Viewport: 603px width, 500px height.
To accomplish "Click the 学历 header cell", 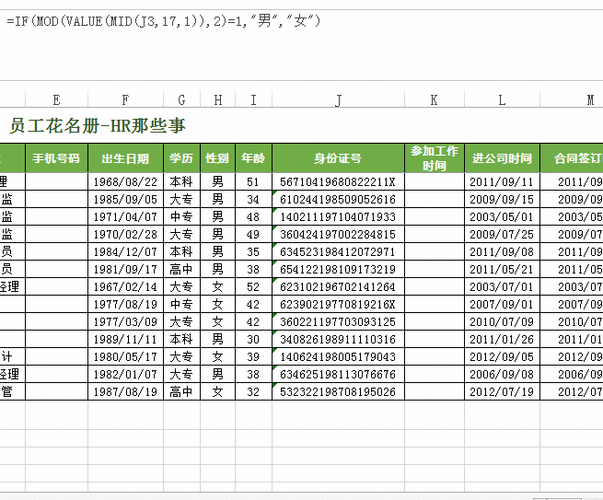I will click(x=182, y=158).
